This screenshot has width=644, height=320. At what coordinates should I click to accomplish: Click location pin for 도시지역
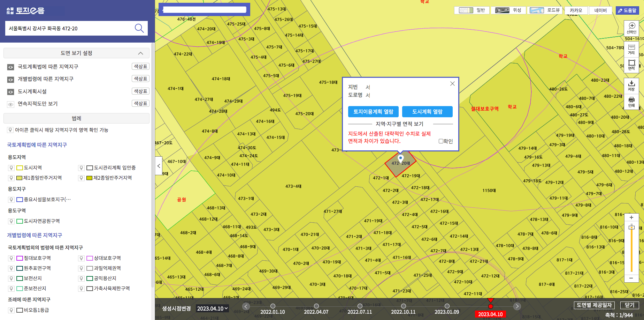click(11, 168)
